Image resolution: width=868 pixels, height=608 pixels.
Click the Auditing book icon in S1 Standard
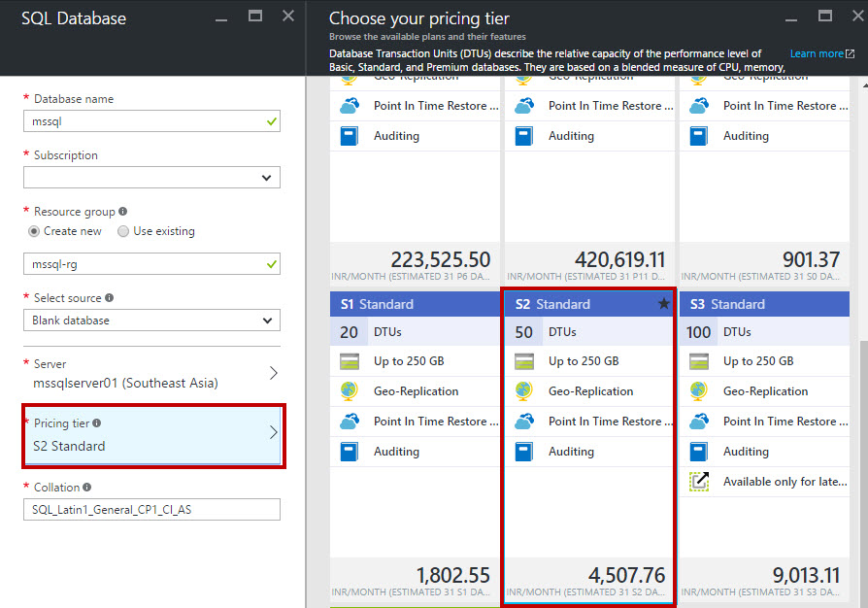pos(350,452)
